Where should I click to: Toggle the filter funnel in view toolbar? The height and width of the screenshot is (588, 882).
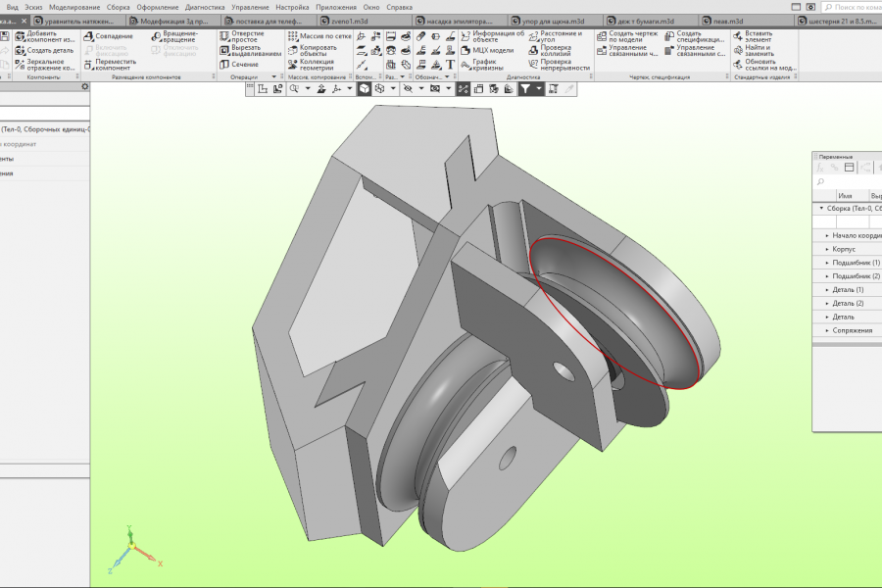(x=526, y=88)
